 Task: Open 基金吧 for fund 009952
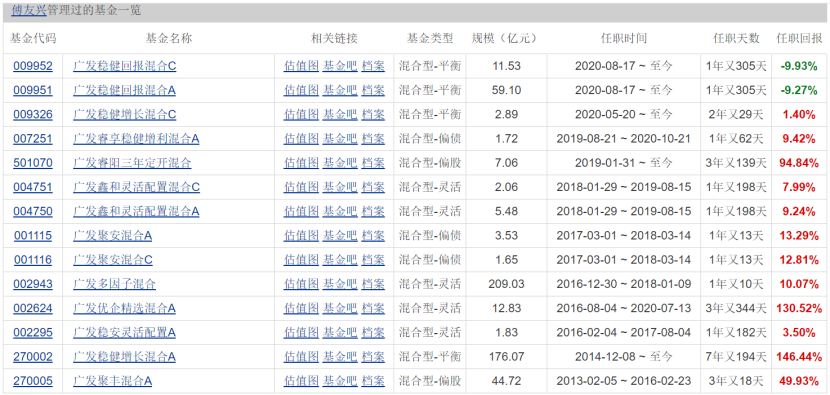click(340, 66)
